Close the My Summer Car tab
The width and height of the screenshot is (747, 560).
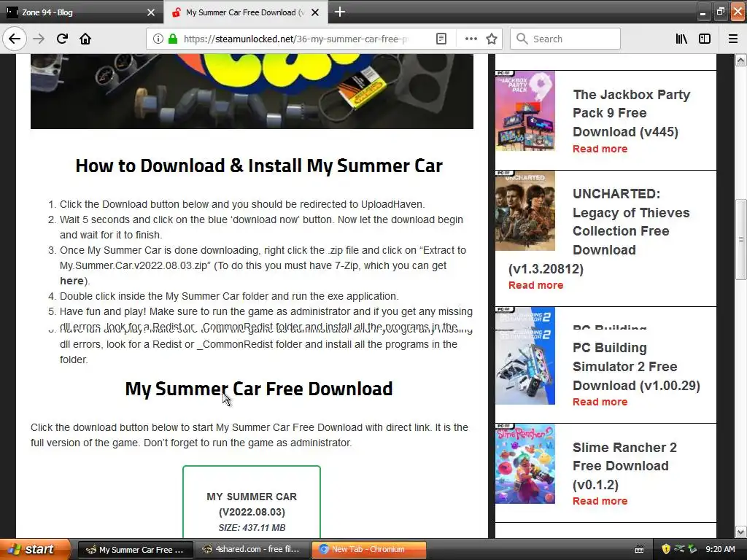coord(315,12)
